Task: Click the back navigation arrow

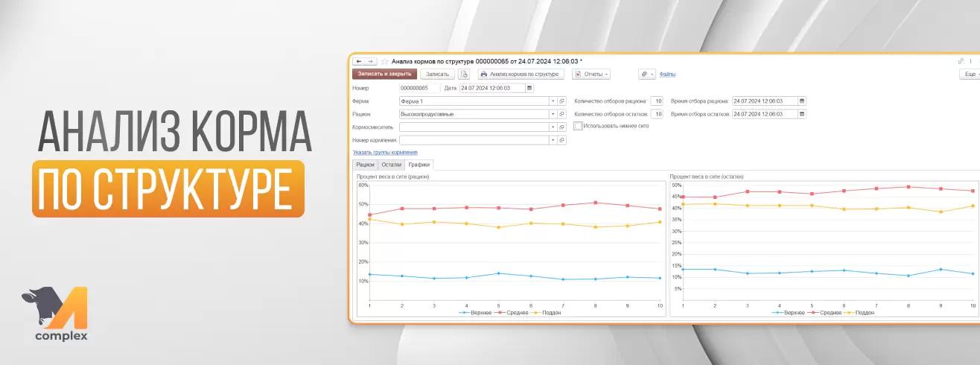Action: 357,62
